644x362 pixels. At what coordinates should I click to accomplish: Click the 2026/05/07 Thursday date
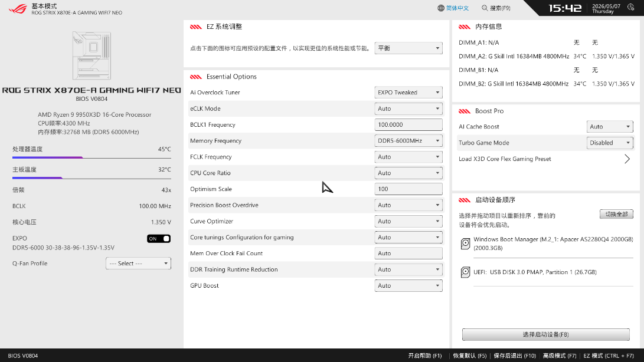click(x=606, y=9)
